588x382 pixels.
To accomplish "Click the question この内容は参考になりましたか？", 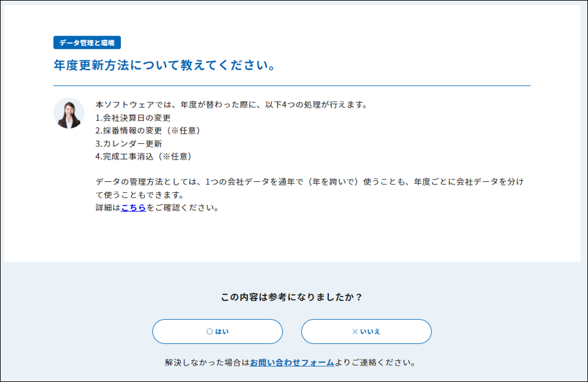I will pos(292,297).
